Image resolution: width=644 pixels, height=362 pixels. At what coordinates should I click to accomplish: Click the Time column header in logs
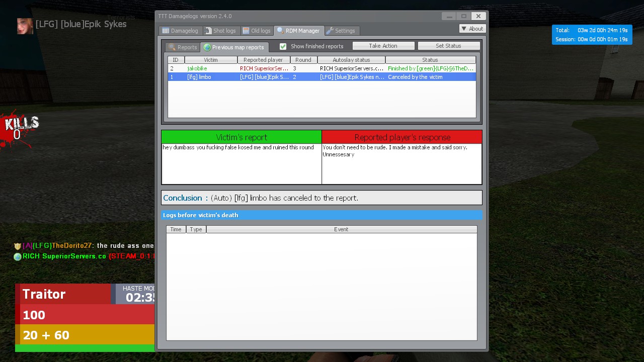pyautogui.click(x=176, y=229)
